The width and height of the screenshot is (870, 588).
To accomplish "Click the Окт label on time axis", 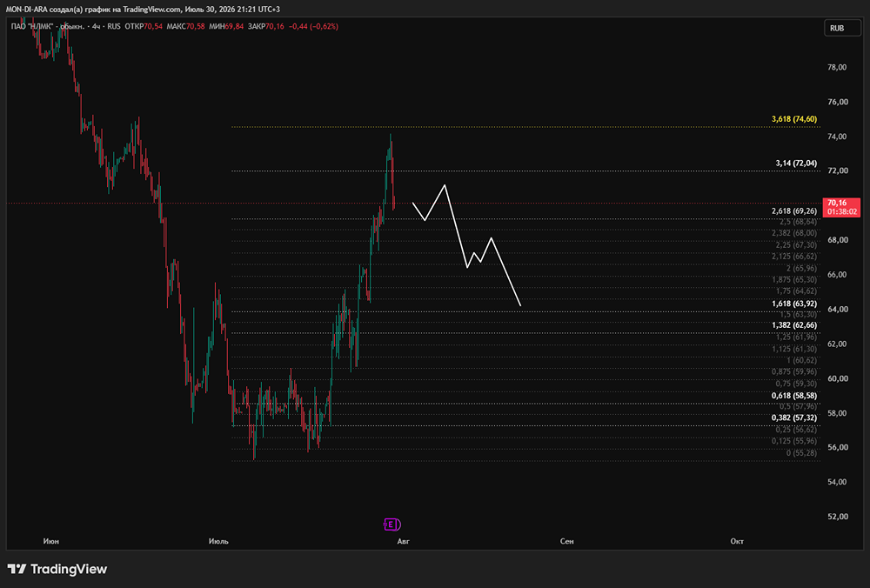I will click(737, 541).
